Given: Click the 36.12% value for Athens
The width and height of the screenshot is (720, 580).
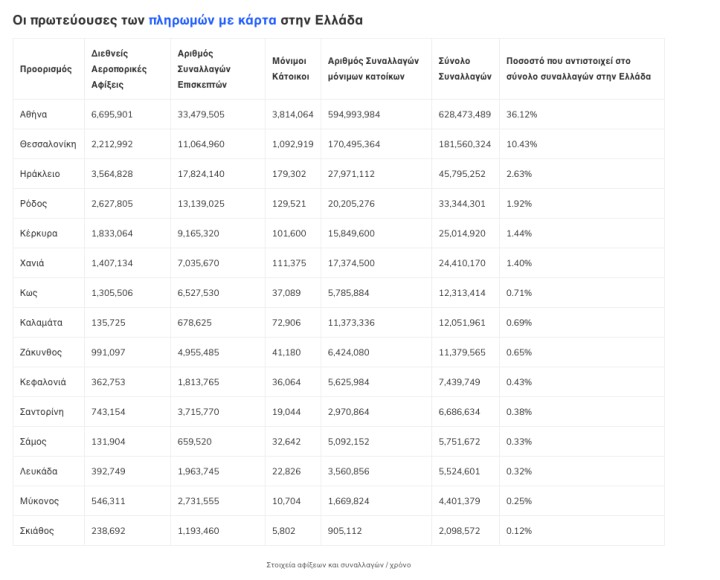Looking at the screenshot, I should [522, 115].
